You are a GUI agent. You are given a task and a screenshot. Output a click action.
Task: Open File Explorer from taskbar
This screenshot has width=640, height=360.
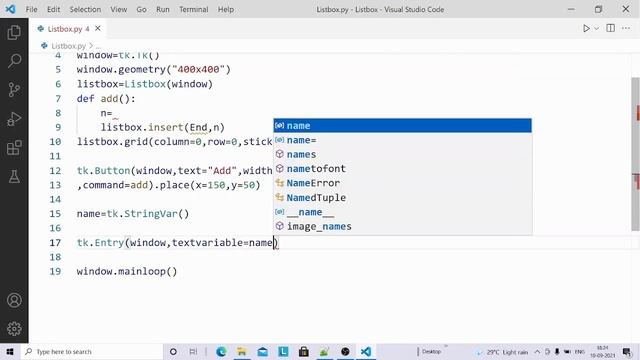pos(242,351)
